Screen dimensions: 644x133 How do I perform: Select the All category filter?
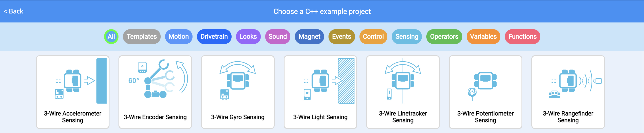click(111, 37)
